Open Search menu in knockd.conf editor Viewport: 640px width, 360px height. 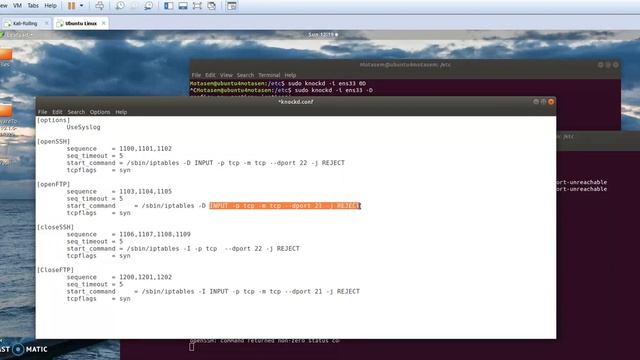click(x=76, y=112)
